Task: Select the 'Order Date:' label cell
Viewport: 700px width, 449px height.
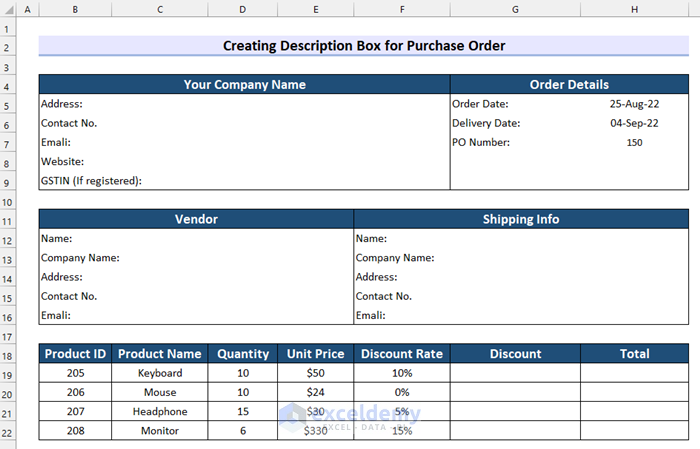Action: 515,104
